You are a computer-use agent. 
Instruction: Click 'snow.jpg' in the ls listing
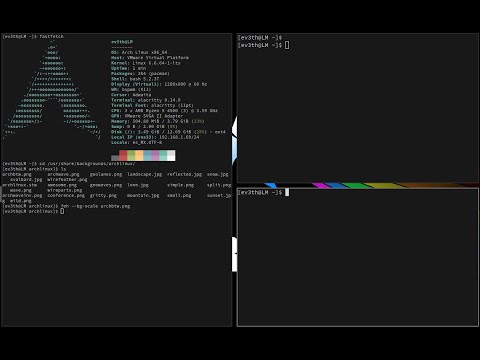pos(218,174)
